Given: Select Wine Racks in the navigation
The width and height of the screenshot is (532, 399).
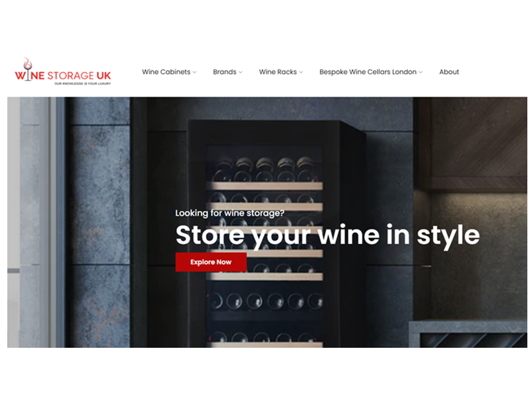Looking at the screenshot, I should coord(278,72).
